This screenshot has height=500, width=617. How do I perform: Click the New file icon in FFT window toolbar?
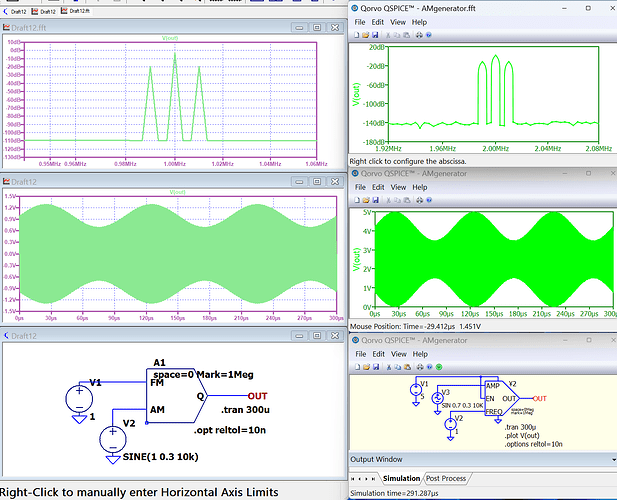click(356, 34)
